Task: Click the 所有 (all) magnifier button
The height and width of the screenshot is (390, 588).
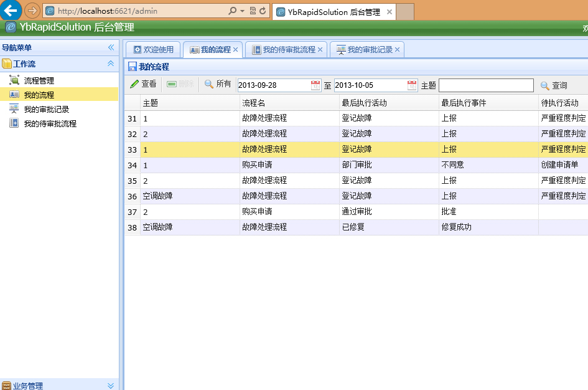Action: [218, 84]
